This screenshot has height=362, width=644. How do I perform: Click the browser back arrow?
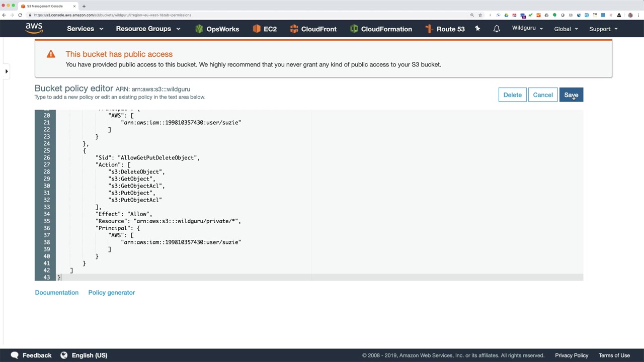tap(4, 15)
